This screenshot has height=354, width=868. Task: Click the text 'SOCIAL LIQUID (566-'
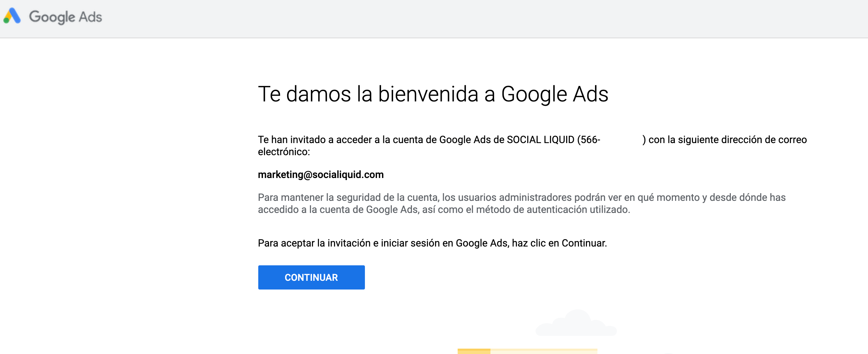pyautogui.click(x=554, y=139)
